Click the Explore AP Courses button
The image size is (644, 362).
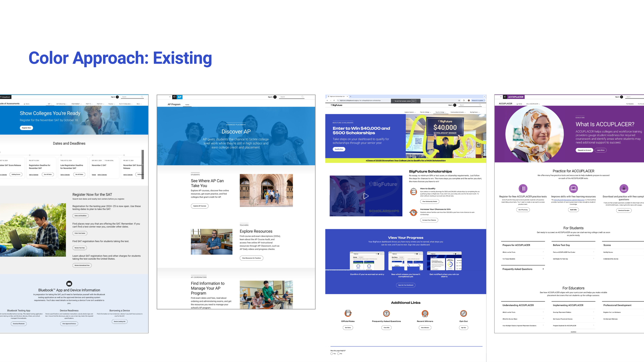(x=200, y=206)
